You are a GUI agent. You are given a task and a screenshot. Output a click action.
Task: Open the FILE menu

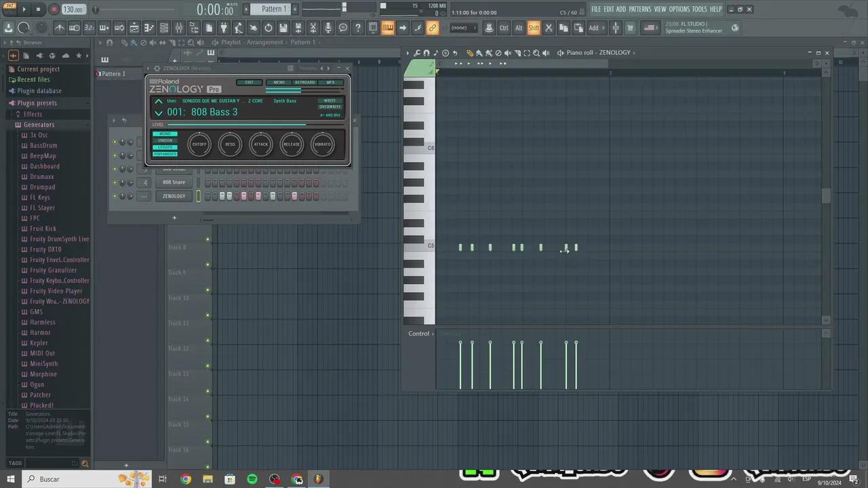(x=596, y=9)
